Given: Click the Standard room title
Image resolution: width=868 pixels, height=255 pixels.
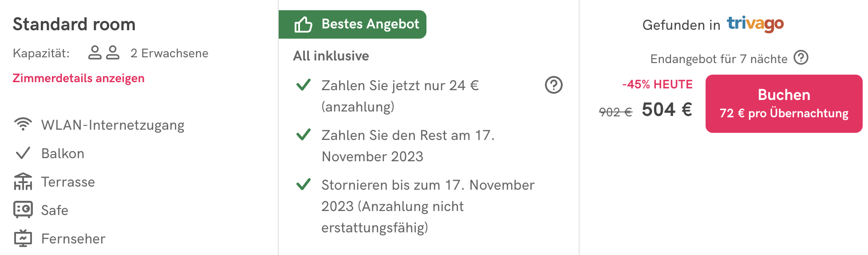Looking at the screenshot, I should coord(74,24).
